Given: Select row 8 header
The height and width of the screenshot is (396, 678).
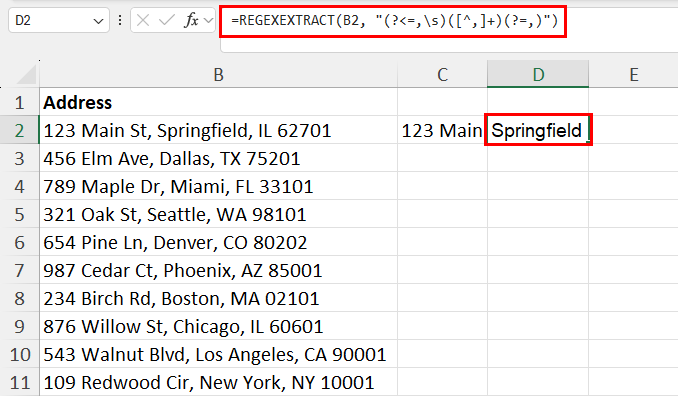Looking at the screenshot, I should pos(19,299).
